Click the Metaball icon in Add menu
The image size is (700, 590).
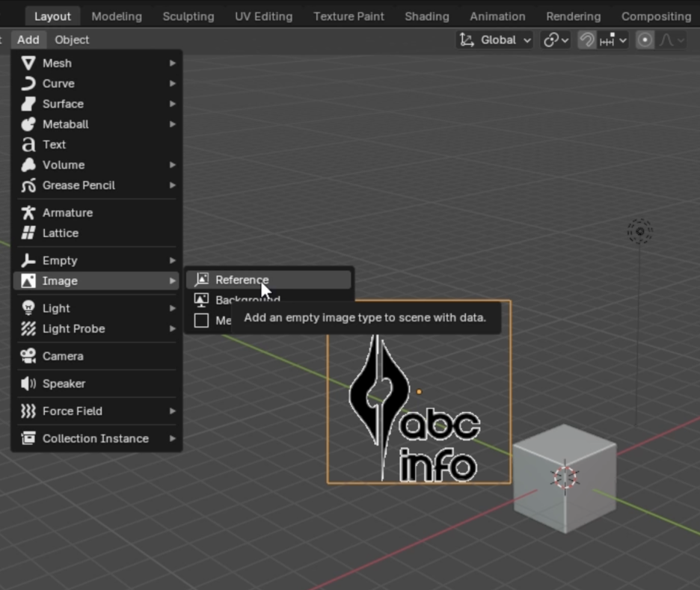[28, 124]
